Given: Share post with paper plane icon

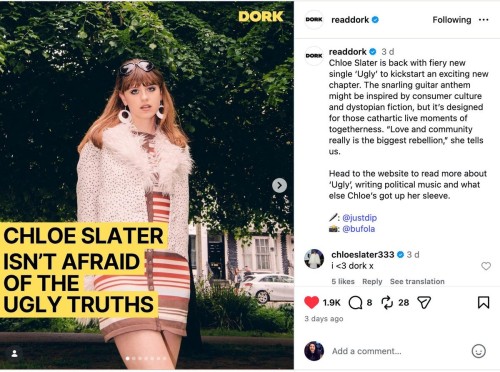Looking at the screenshot, I should click(424, 302).
